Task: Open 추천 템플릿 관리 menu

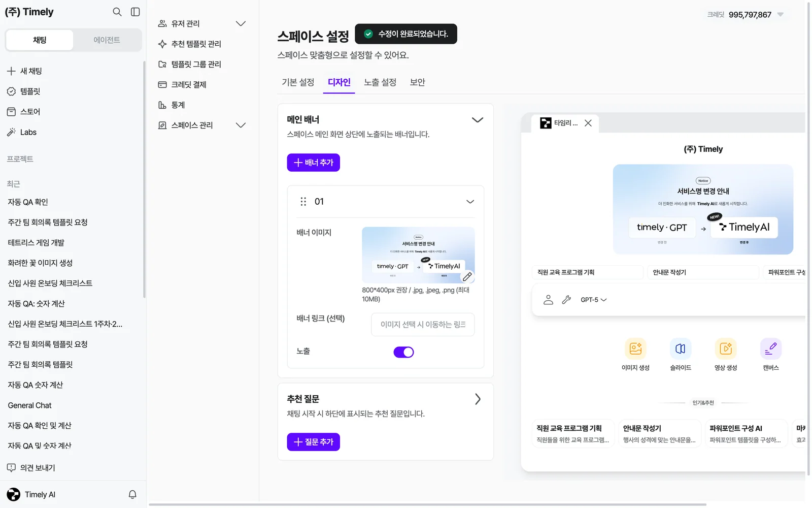Action: [x=190, y=44]
